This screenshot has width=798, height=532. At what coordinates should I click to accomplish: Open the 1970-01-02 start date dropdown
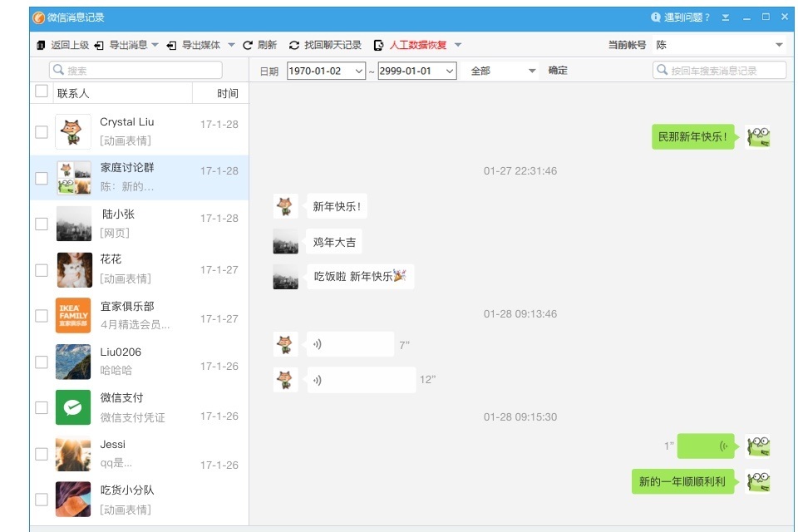click(357, 71)
